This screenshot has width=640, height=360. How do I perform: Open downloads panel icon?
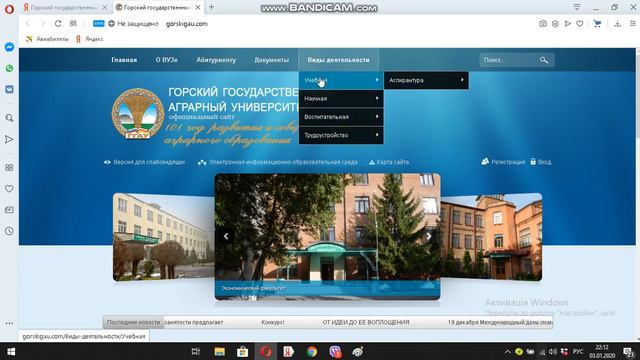(x=618, y=24)
